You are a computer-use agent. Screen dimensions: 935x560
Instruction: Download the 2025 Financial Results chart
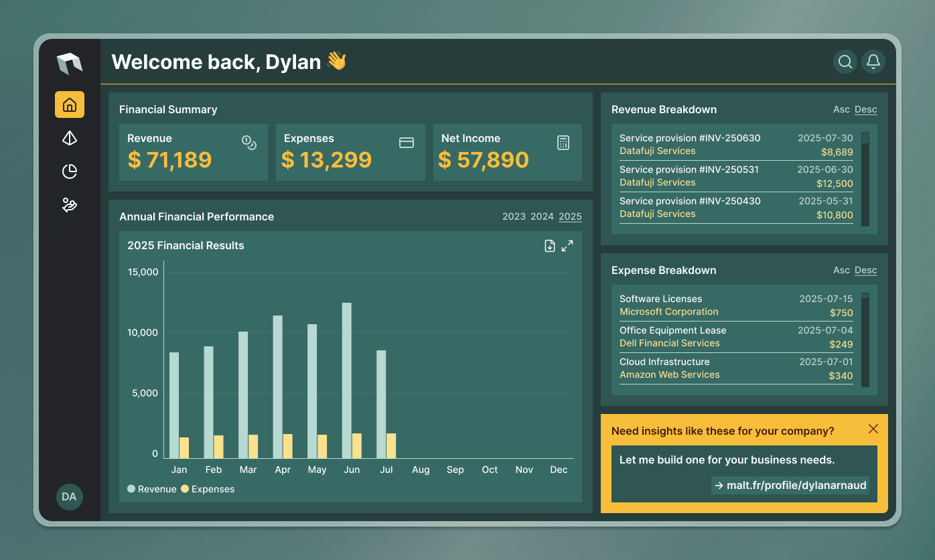point(550,246)
